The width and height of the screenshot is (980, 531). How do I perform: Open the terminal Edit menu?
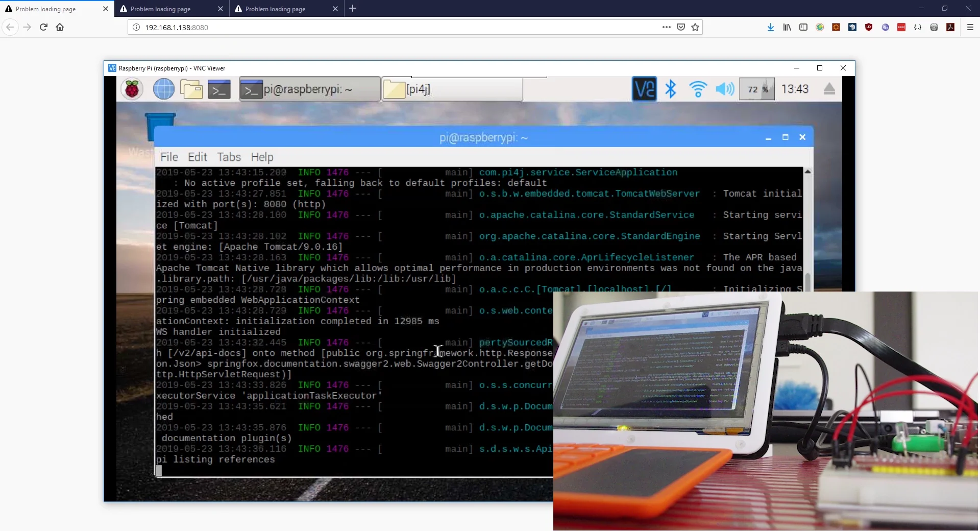[x=198, y=157]
